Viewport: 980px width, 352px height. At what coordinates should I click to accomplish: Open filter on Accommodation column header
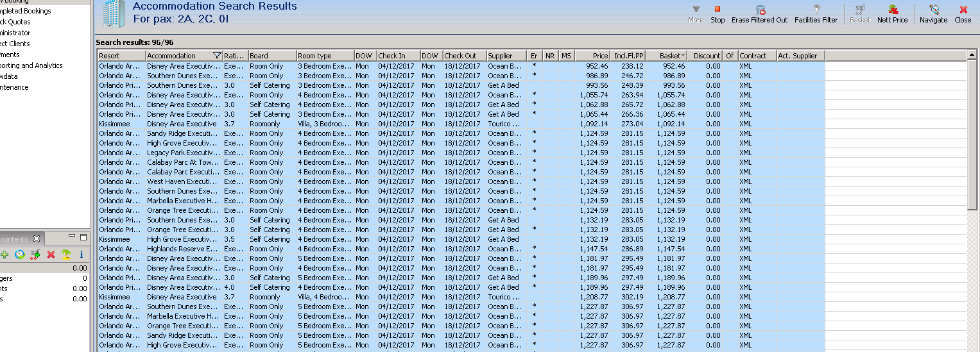tap(217, 56)
